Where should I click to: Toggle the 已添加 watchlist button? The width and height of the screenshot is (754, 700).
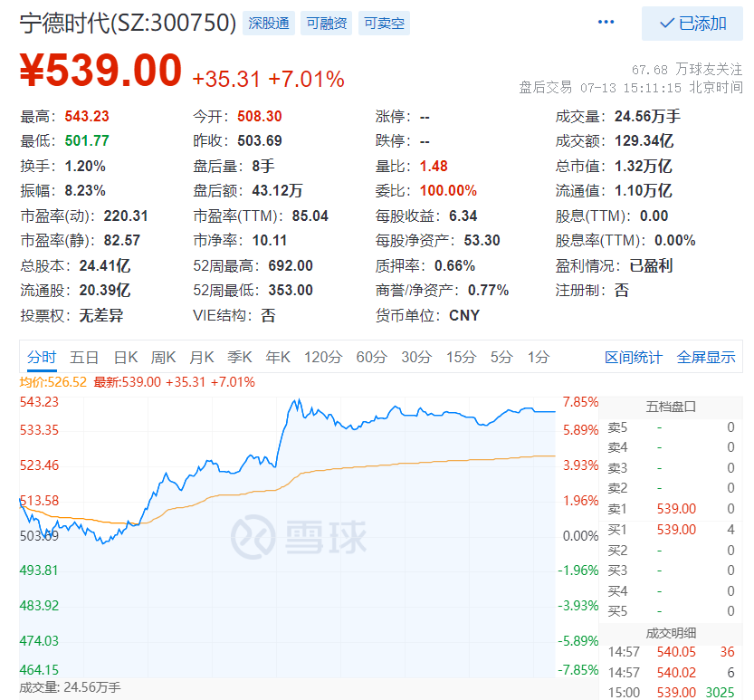tap(692, 24)
